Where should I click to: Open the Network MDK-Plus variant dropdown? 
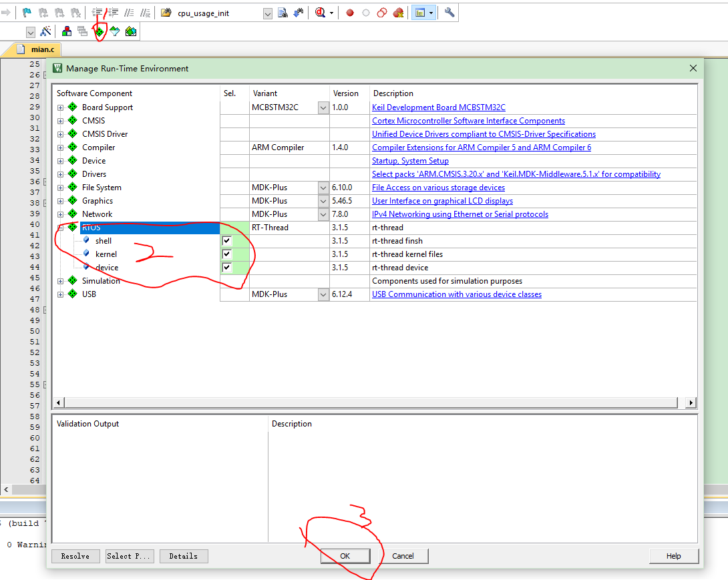323,215
